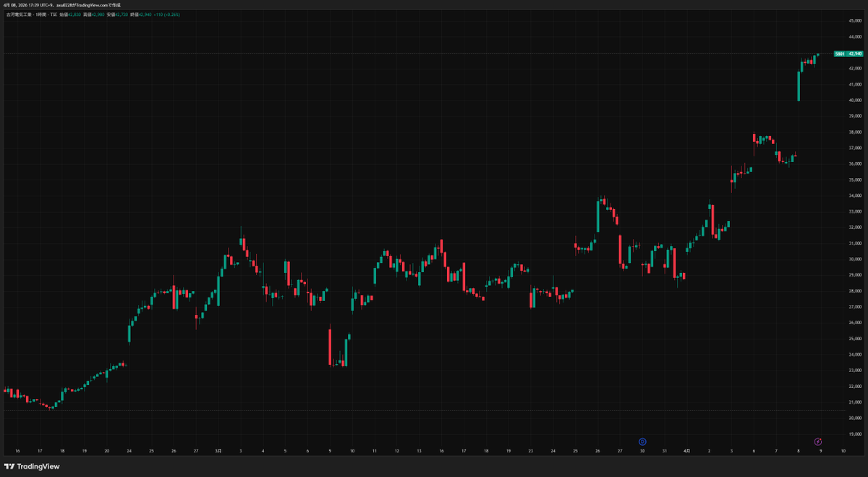Click the blue dividend D marker icon
This screenshot has width=868, height=477.
pyautogui.click(x=642, y=441)
